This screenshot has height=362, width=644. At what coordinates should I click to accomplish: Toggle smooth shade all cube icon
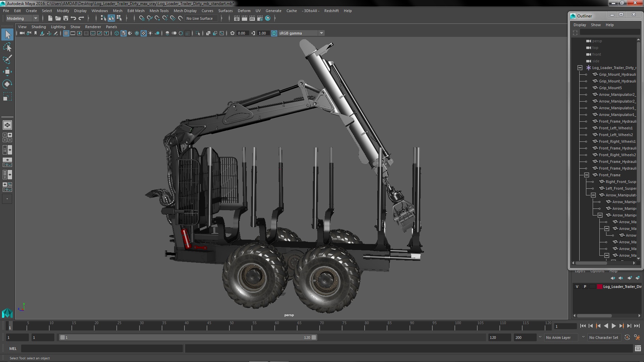pyautogui.click(x=123, y=33)
